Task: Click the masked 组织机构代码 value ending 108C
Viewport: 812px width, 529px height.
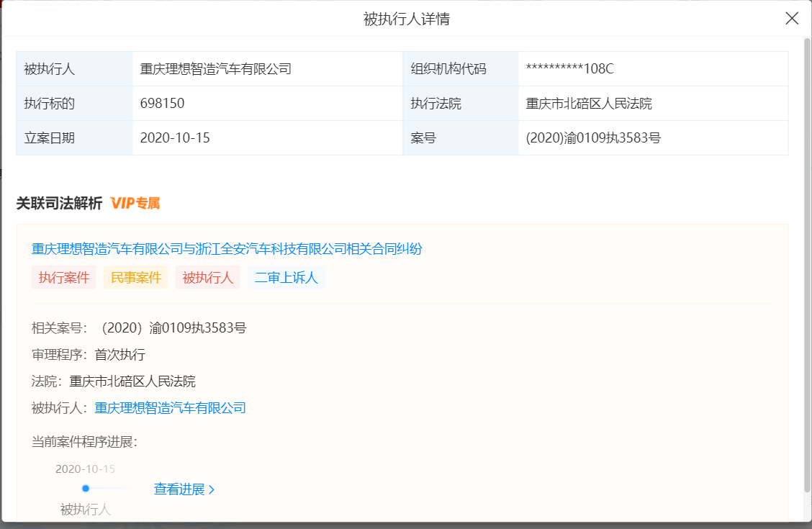Action: pyautogui.click(x=569, y=69)
